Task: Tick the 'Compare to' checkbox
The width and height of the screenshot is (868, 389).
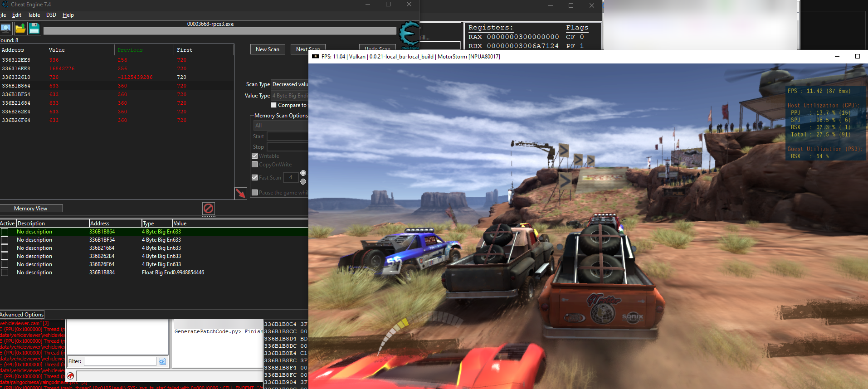Action: click(x=273, y=105)
